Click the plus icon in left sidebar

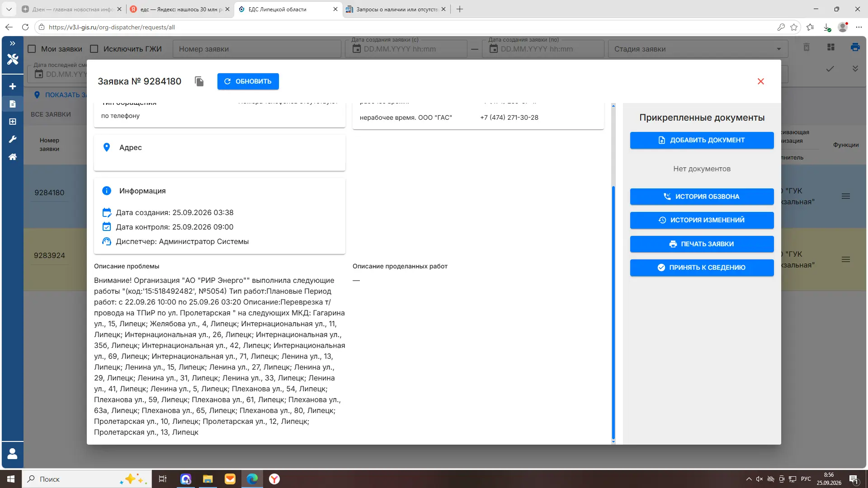13,86
